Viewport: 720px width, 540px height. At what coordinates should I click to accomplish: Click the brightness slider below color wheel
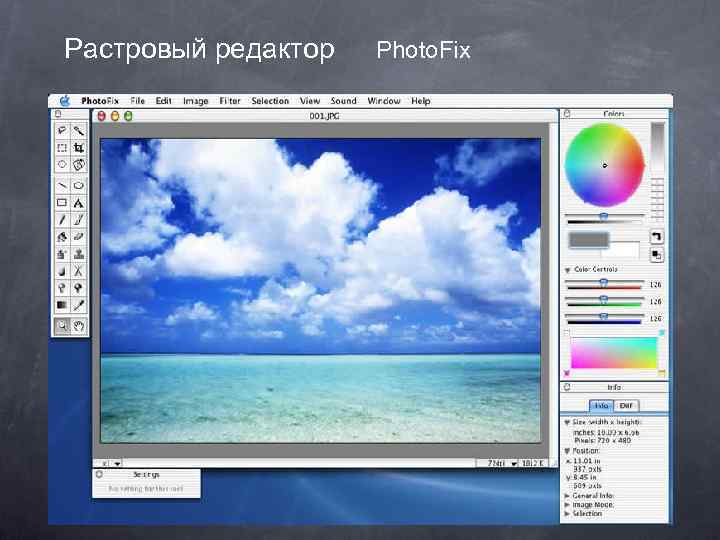[604, 218]
